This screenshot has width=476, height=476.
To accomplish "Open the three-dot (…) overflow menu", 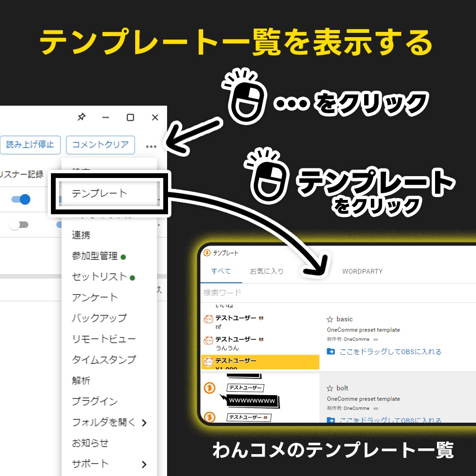I will (x=151, y=145).
